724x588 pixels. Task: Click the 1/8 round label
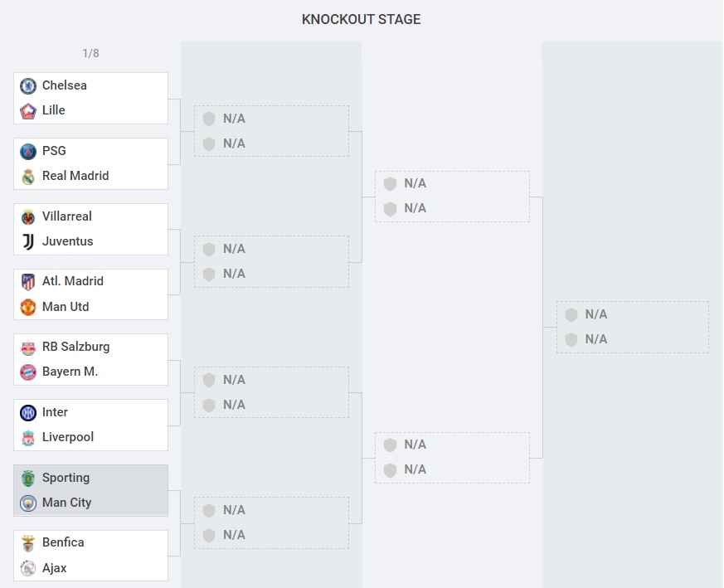(90, 53)
